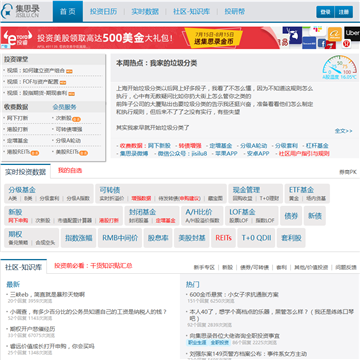Screen dimensions: 360x360
Task: Open the 杠杆基金 link
Action: pos(317,146)
